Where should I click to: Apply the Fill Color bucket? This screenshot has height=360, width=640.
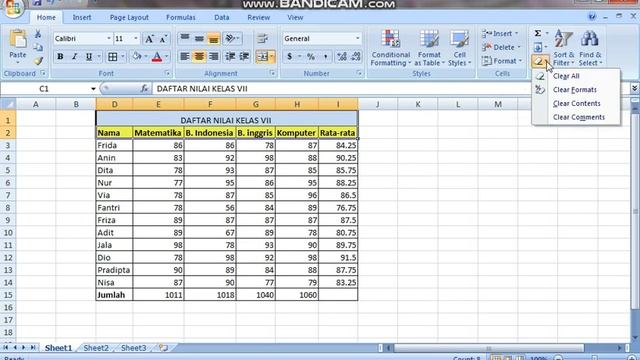tap(137, 57)
